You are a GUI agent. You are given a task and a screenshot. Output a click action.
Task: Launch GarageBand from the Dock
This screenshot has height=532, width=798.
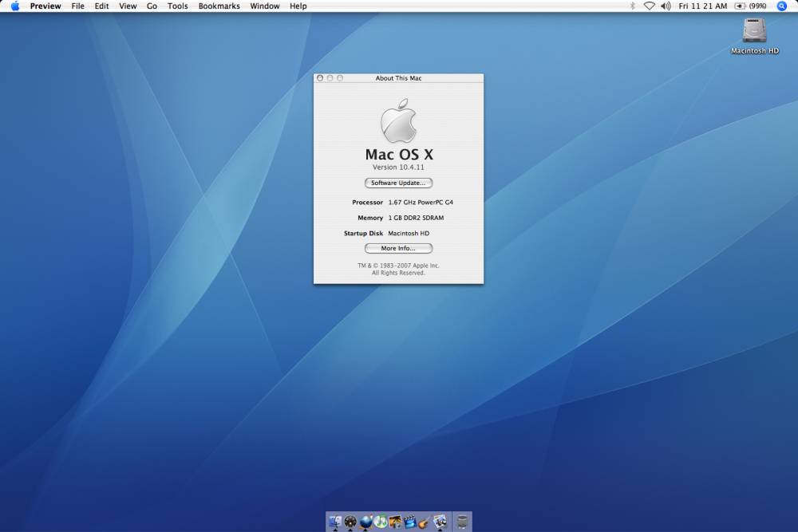coord(425,522)
